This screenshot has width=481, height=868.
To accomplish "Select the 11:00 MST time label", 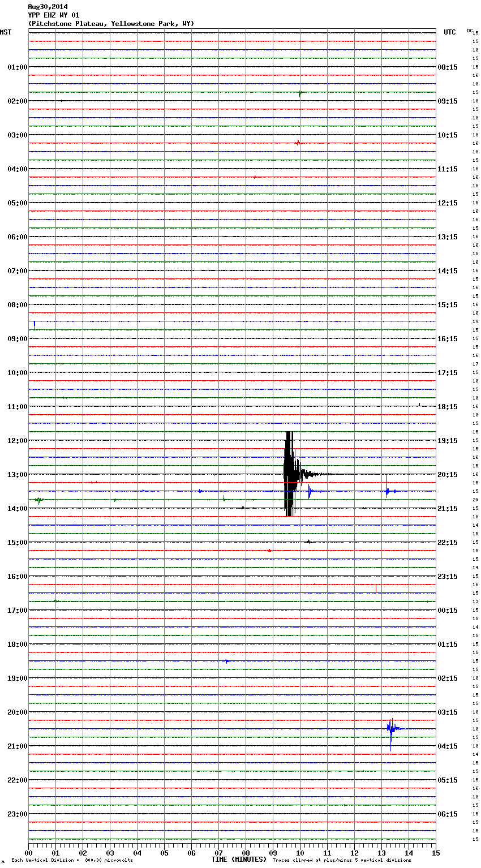I will (x=17, y=407).
